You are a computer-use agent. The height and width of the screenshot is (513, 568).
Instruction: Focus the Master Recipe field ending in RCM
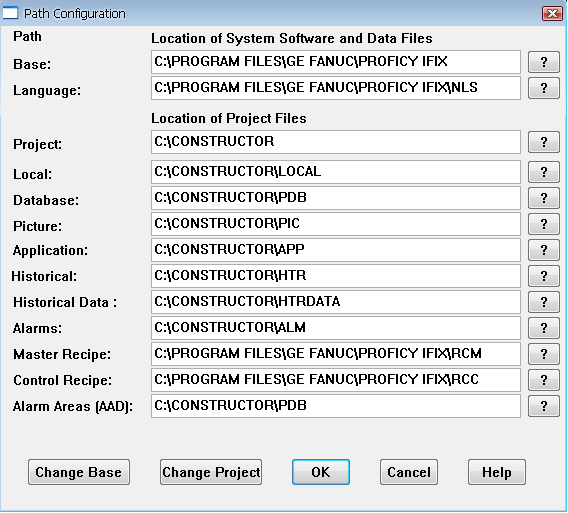point(336,354)
